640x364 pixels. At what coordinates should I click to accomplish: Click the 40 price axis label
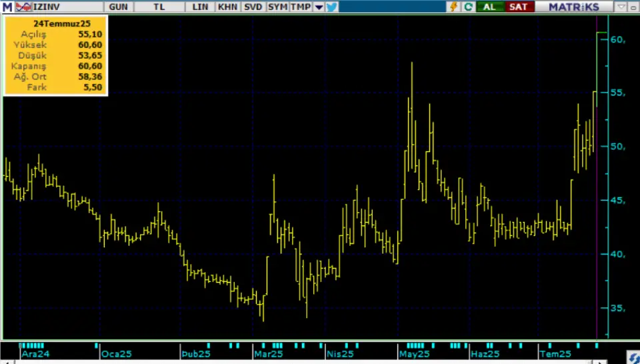(617, 254)
